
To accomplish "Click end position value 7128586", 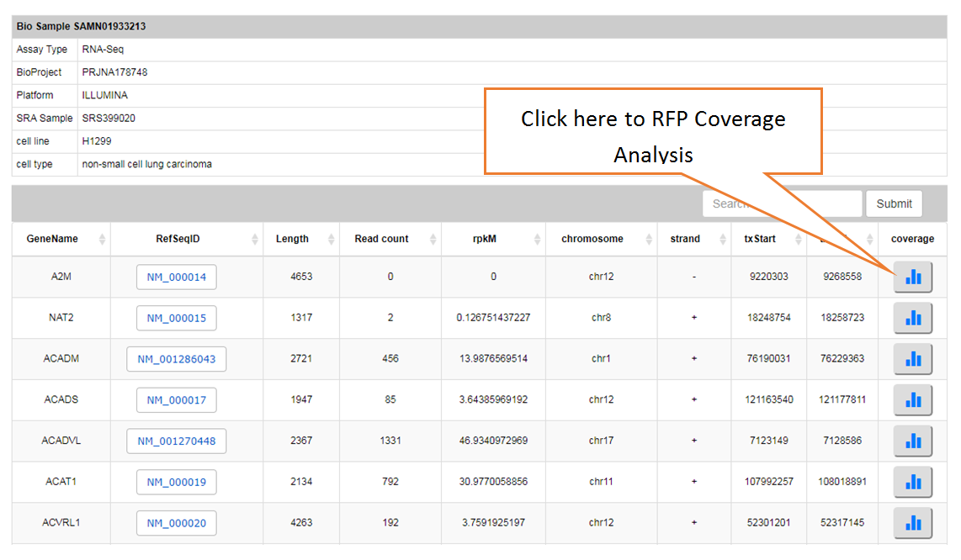I will point(842,441).
